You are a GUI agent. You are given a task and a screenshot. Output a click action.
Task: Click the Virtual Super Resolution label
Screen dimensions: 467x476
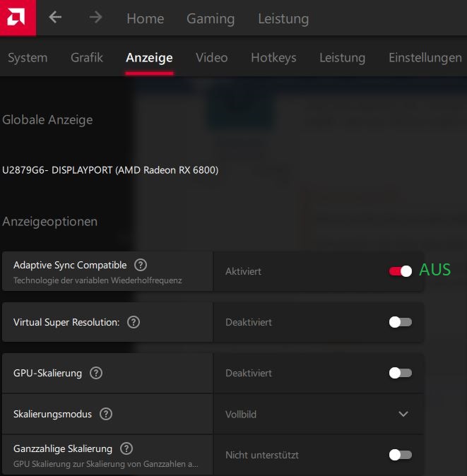66,322
